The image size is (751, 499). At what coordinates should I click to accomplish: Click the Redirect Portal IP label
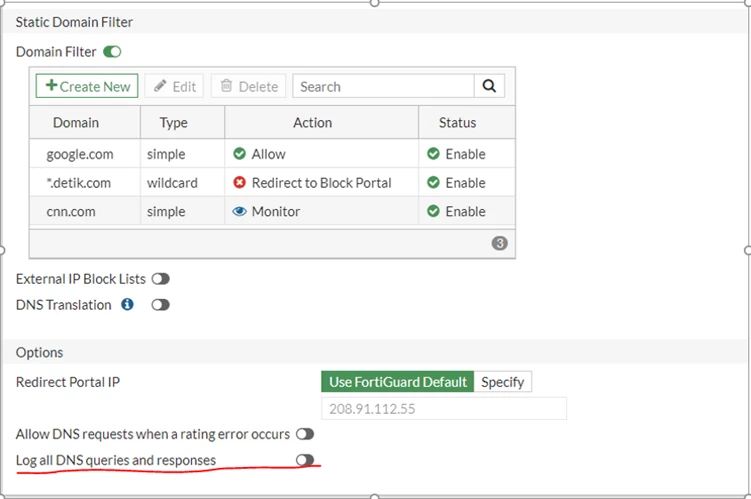[x=68, y=382]
